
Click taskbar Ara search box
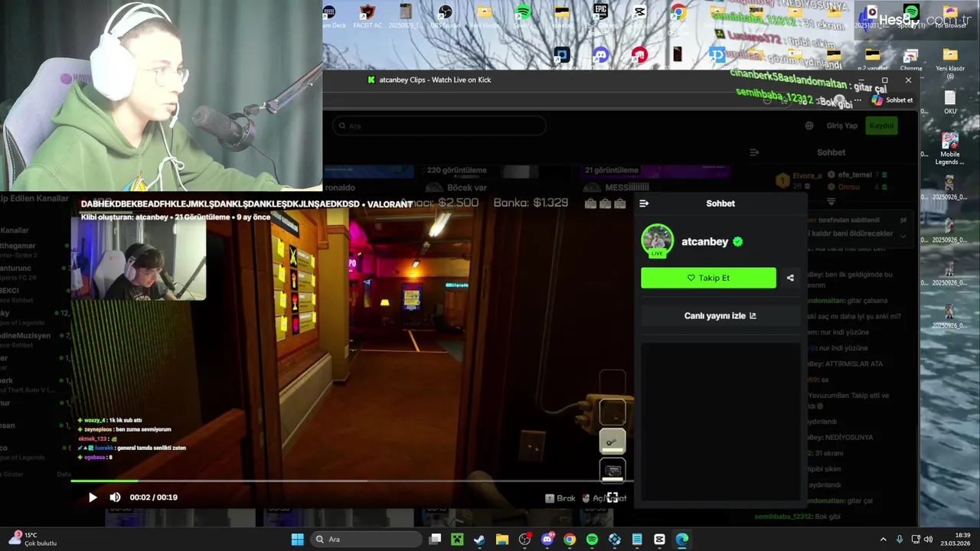(367, 540)
